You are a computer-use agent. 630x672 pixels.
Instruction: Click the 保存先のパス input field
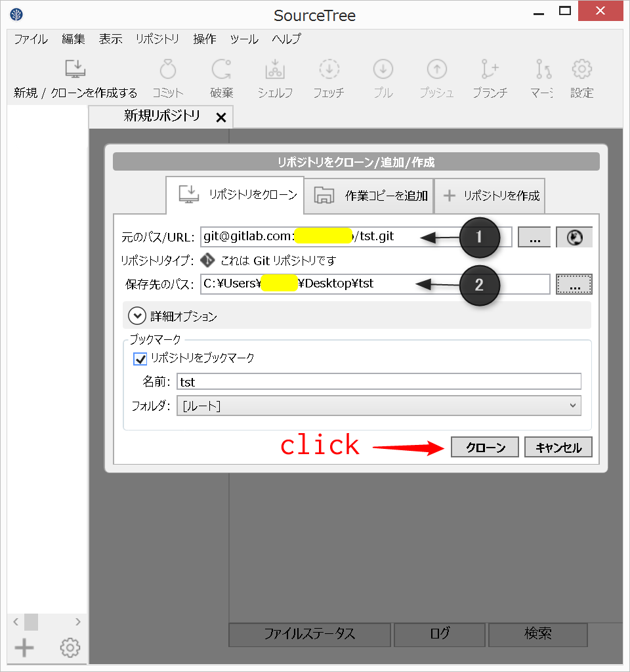(x=375, y=284)
